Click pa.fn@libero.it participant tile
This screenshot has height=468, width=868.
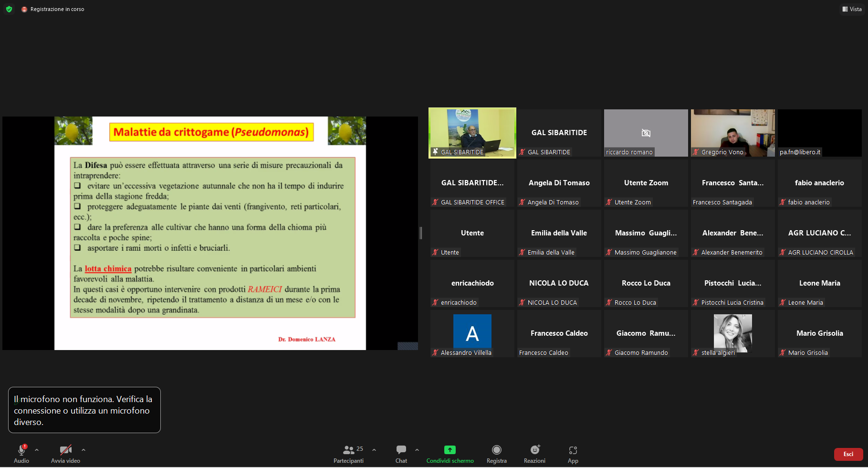tap(820, 133)
